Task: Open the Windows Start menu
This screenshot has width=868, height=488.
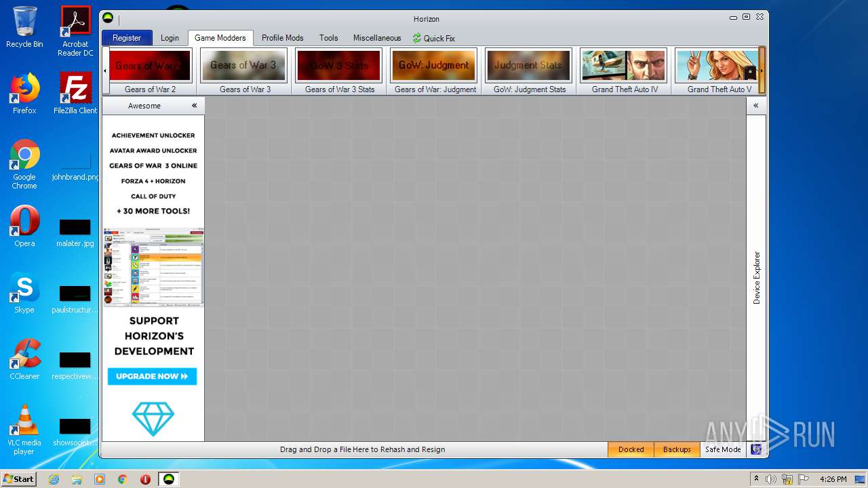Action: coord(18,479)
